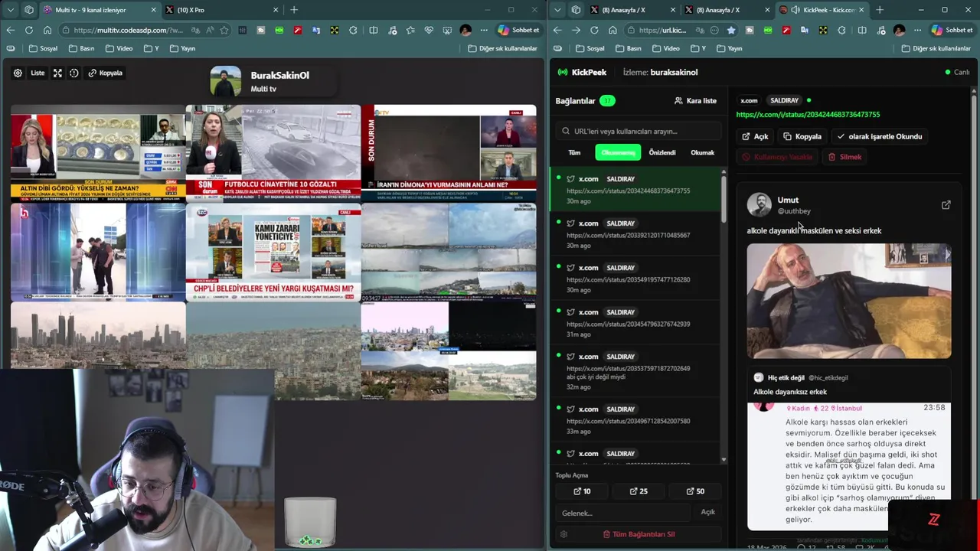Go forward in KickPeek browser window
Image resolution: width=980 pixels, height=551 pixels.
pos(576,30)
